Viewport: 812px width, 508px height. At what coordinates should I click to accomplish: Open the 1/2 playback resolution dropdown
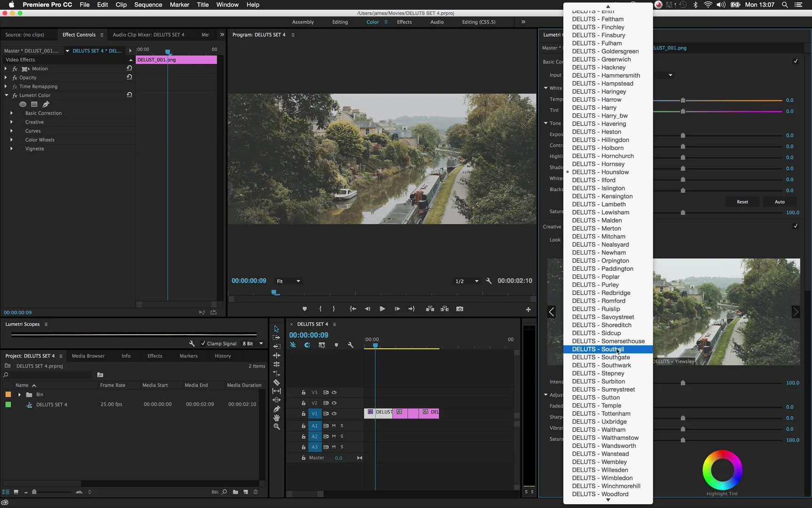(x=467, y=281)
